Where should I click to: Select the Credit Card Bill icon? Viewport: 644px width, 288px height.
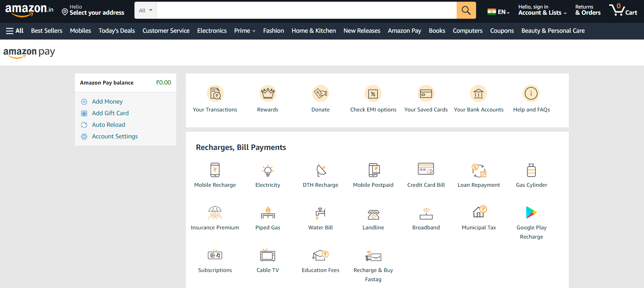[426, 169]
